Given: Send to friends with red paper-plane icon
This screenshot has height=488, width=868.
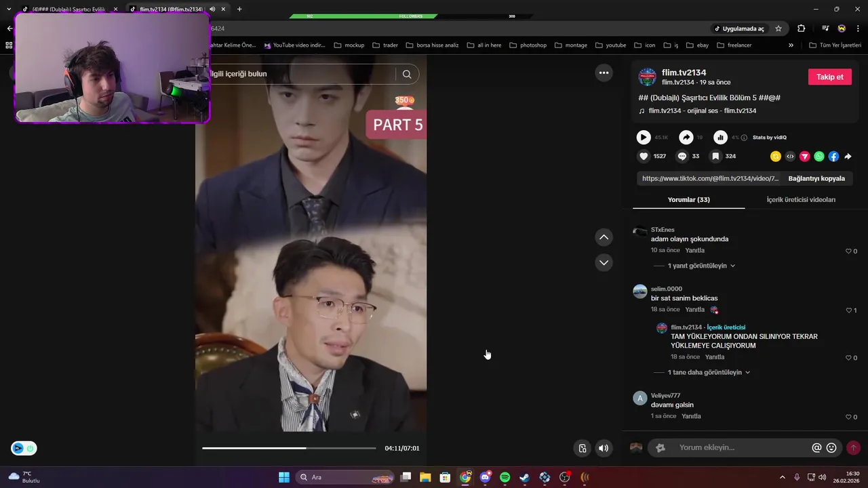Looking at the screenshot, I should coord(805,157).
